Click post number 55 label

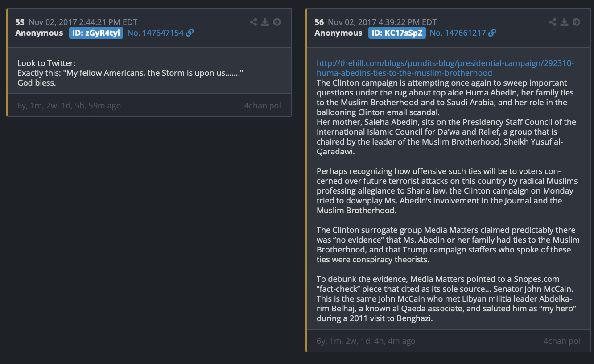click(20, 22)
